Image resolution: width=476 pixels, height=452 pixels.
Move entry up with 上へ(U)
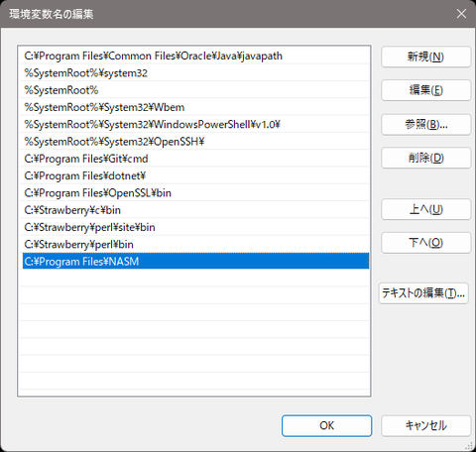pyautogui.click(x=425, y=209)
